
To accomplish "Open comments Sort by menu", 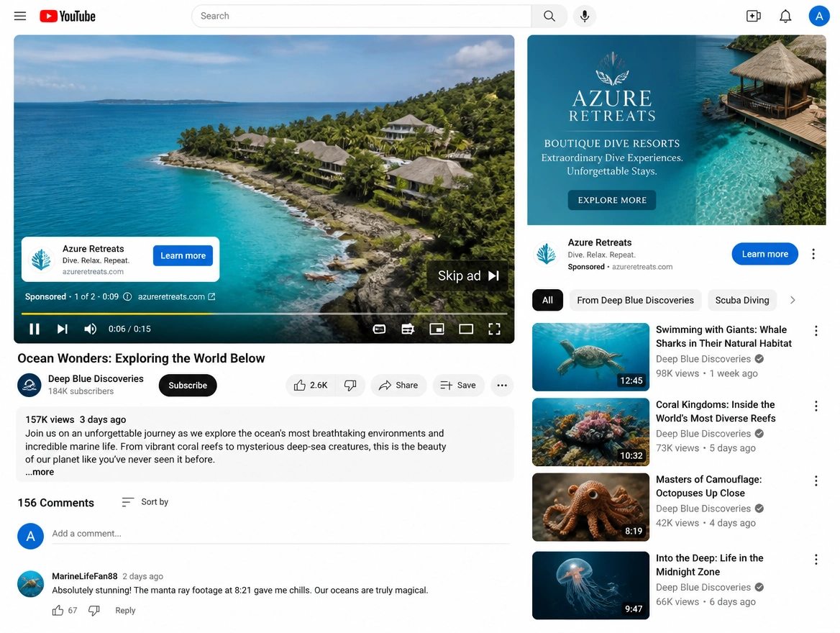I will pyautogui.click(x=145, y=501).
